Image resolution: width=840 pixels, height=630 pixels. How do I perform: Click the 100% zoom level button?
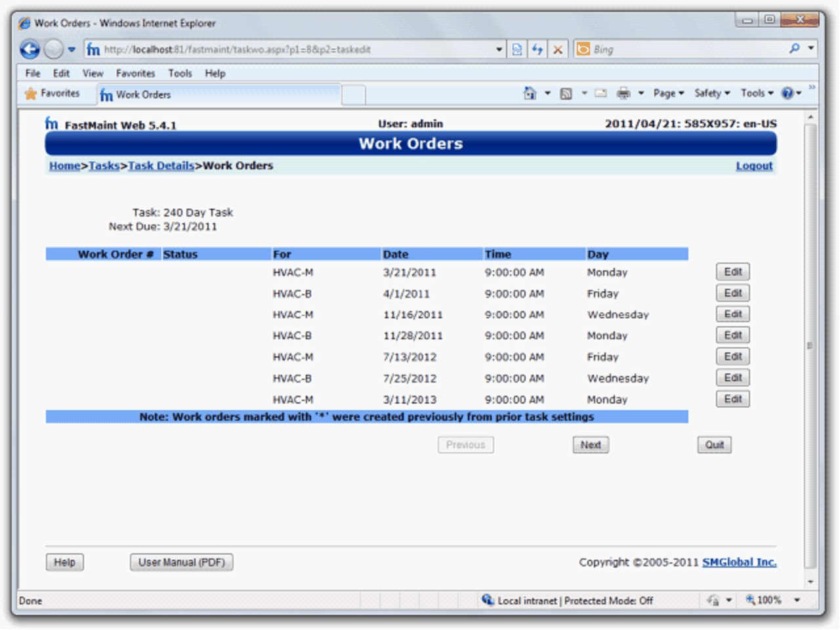point(763,600)
